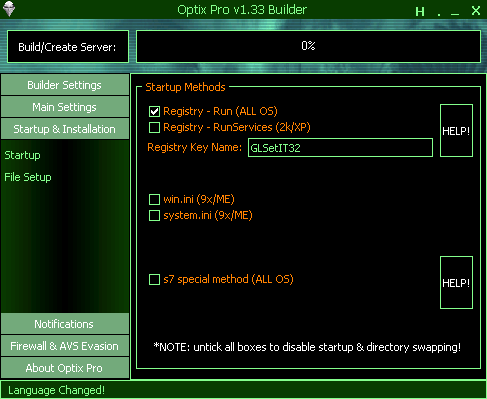This screenshot has width=487, height=399.
Task: Select the Startup sub-item
Action: click(22, 155)
